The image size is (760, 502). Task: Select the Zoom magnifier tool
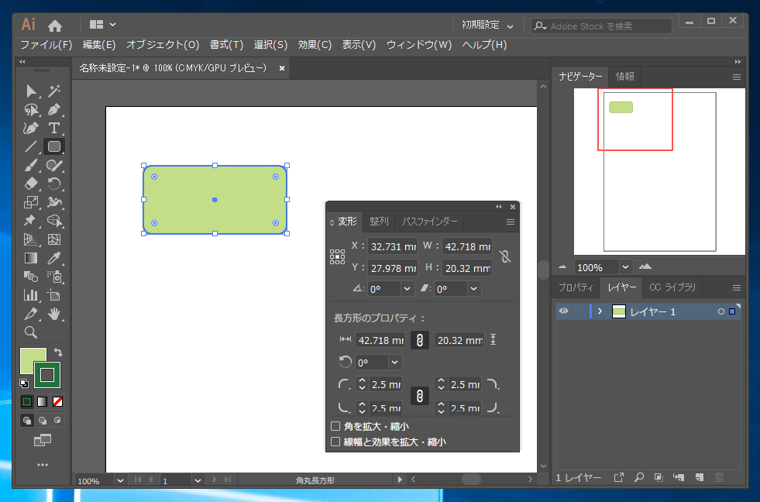31,332
